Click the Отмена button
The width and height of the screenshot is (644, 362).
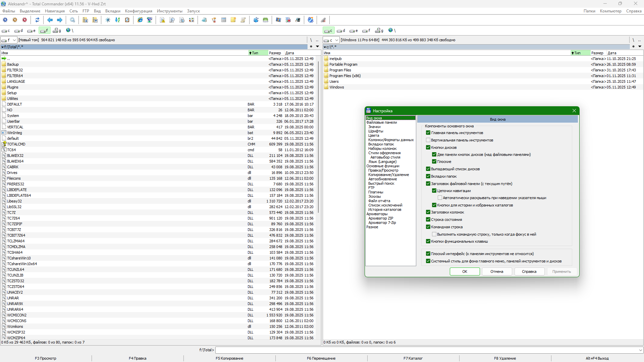point(496,271)
